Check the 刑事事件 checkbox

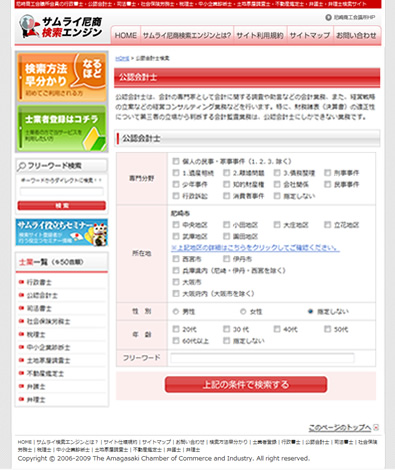point(328,173)
